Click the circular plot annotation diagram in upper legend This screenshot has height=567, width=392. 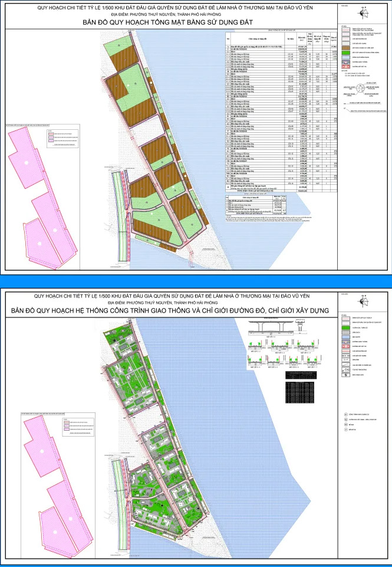(x=360, y=89)
